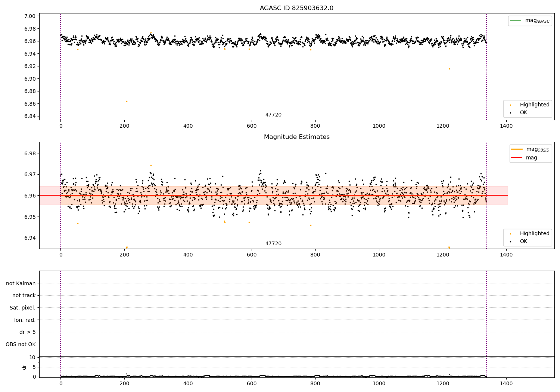Screen dimensions: 560x392
Task: Click the orange outlier near 6.916 in top plot
Action: [x=449, y=69]
